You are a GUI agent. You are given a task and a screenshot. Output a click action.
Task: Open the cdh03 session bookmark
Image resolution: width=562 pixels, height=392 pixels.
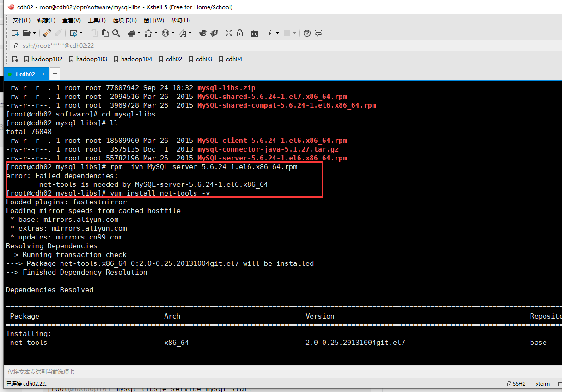pos(200,59)
